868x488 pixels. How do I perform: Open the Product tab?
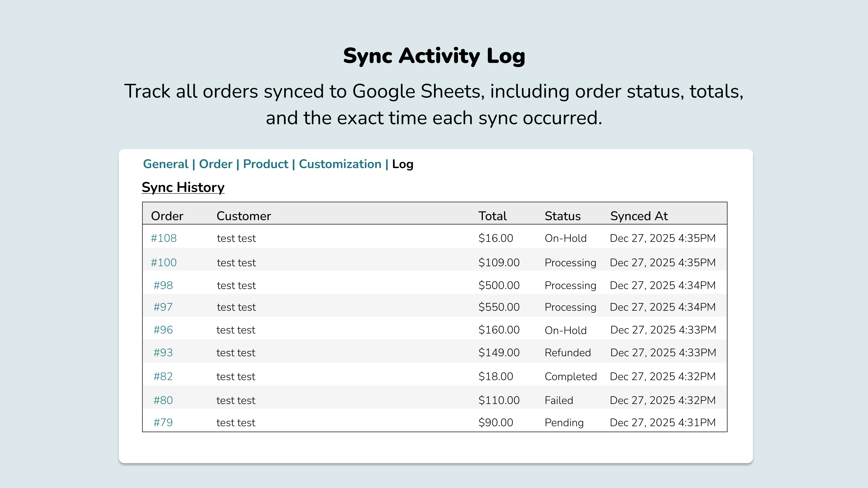(266, 164)
